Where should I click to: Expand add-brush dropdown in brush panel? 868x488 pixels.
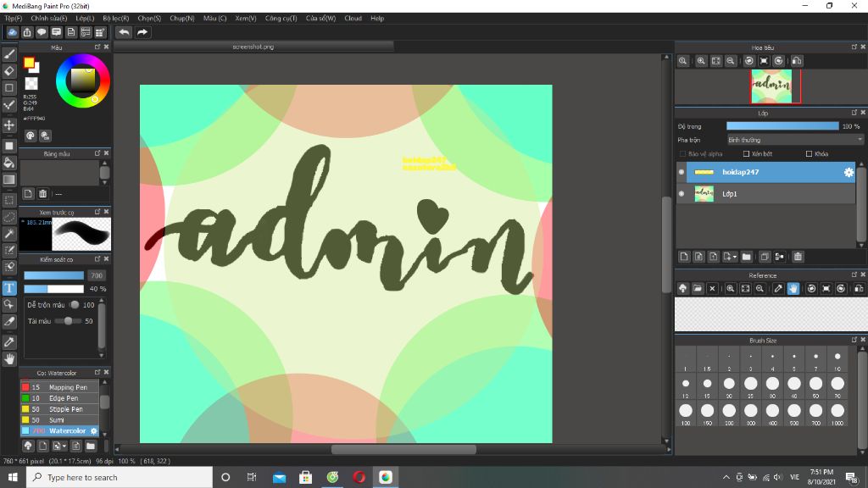tap(64, 446)
